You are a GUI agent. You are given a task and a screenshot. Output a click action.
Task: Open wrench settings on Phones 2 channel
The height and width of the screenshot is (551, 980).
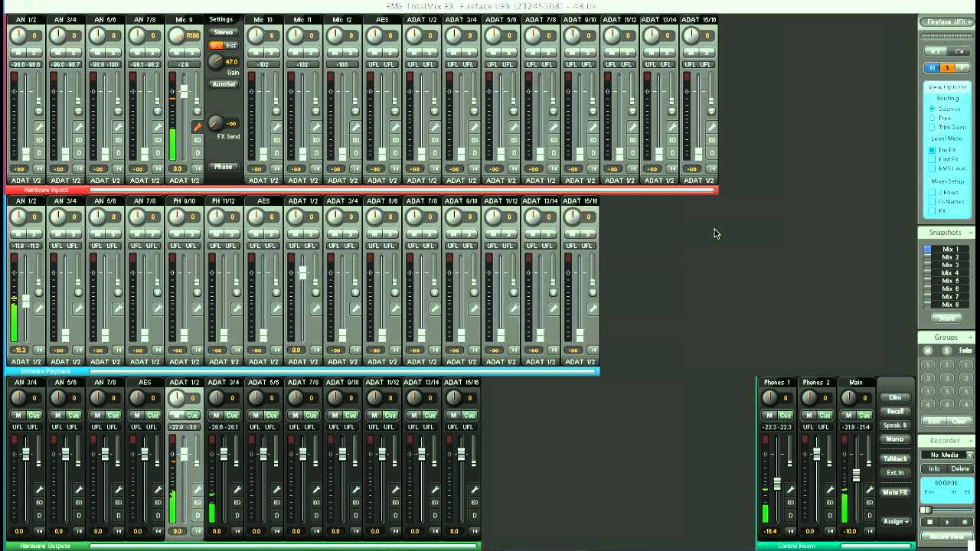click(830, 490)
